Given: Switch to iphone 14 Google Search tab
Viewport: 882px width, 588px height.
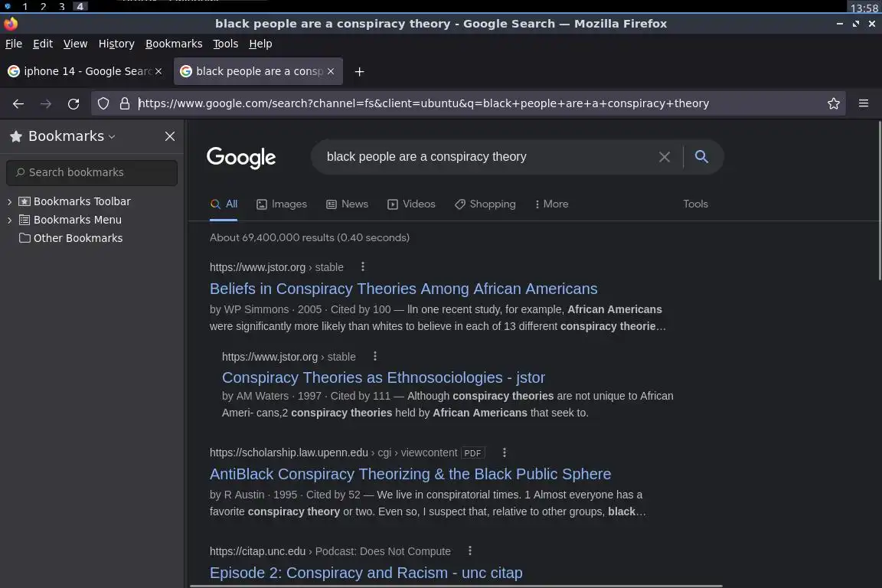Looking at the screenshot, I should 84,71.
